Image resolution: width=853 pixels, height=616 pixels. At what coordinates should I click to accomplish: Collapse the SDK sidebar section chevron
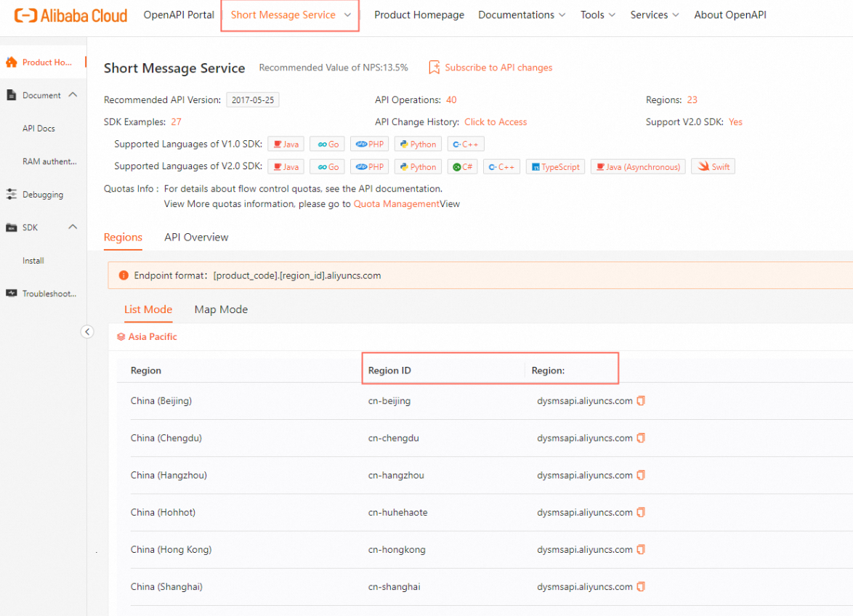coord(73,227)
